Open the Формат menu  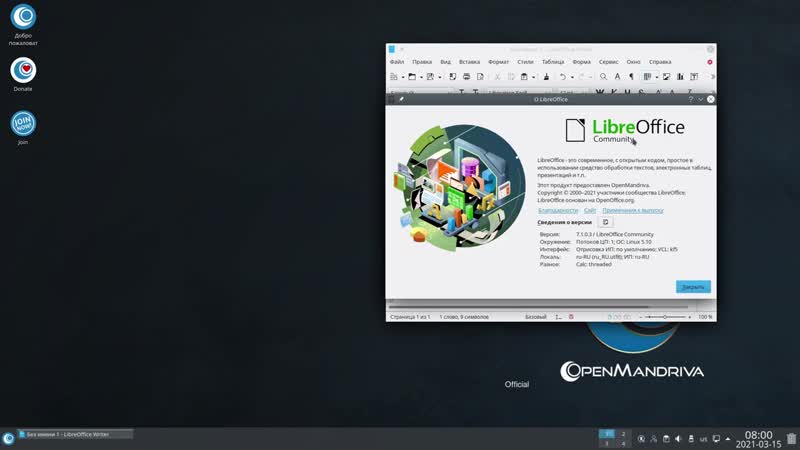pos(498,62)
